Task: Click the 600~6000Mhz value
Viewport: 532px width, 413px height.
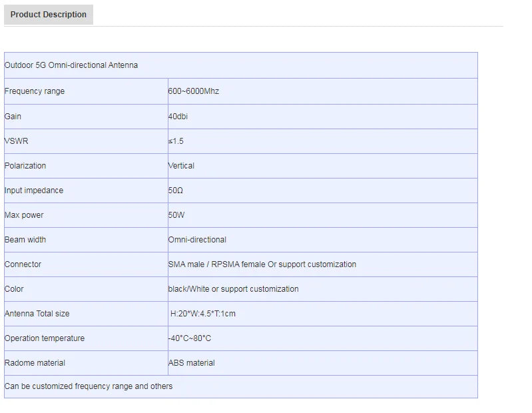Action: point(193,91)
